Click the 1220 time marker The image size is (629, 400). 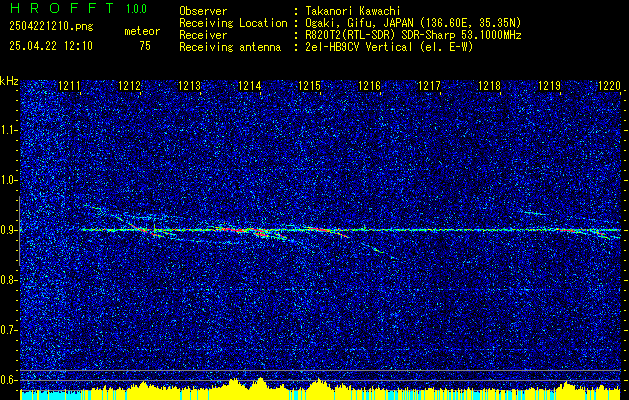(x=609, y=86)
